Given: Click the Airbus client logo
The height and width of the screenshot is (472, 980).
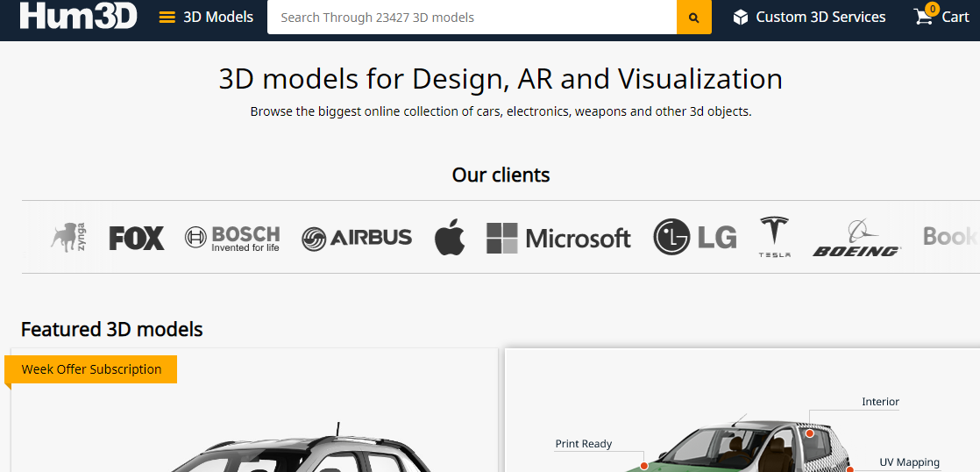Looking at the screenshot, I should pyautogui.click(x=356, y=238).
